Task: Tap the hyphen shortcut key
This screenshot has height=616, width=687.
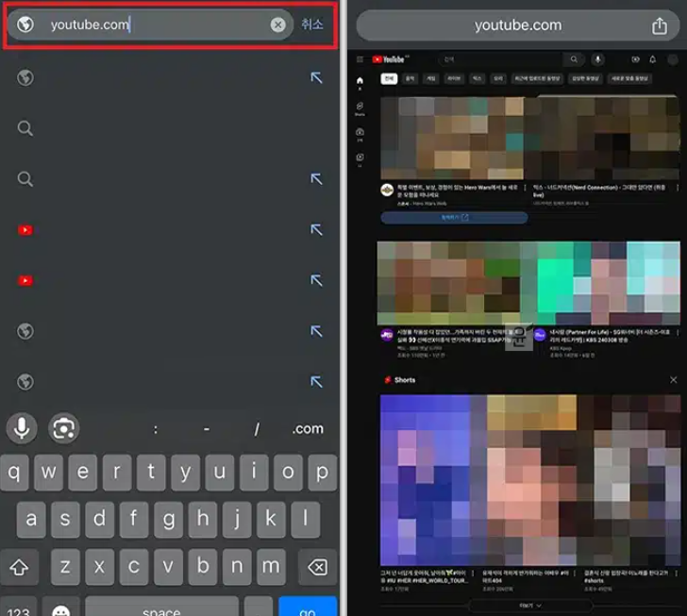Action: [207, 429]
